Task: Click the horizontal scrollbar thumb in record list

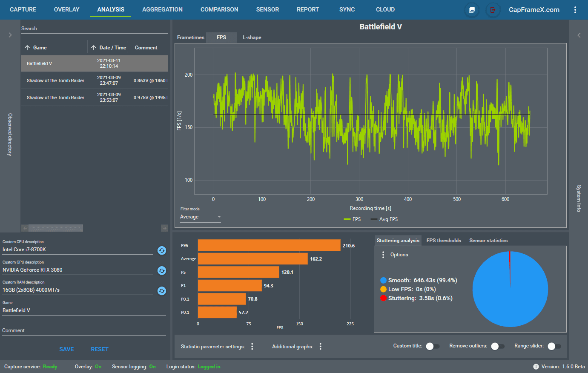Action: (x=56, y=228)
